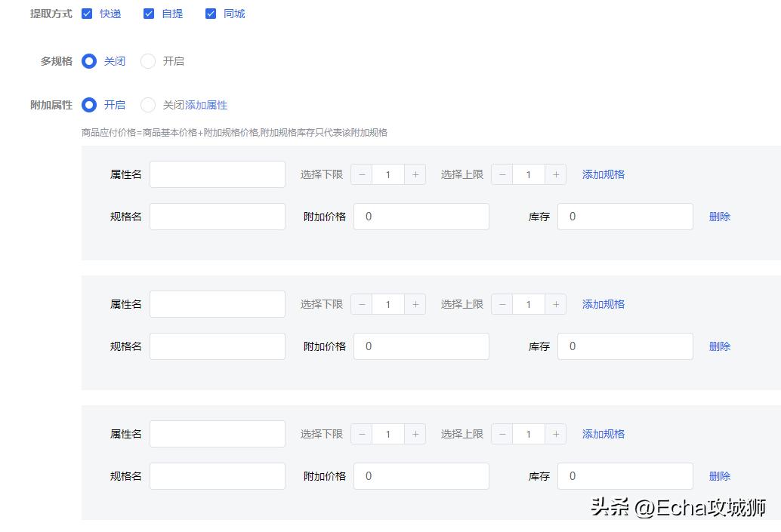
Task: Click plus to increase first 选择下限 value
Action: pyautogui.click(x=415, y=174)
